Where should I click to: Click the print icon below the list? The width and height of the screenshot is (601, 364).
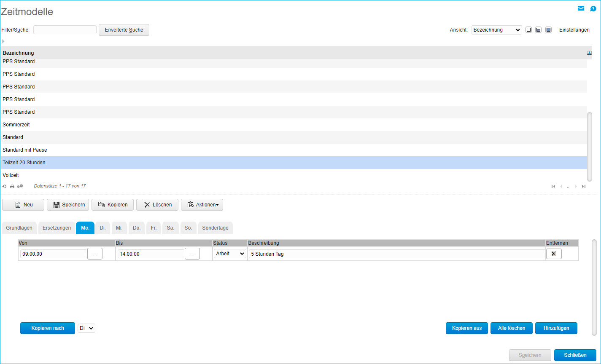12,186
